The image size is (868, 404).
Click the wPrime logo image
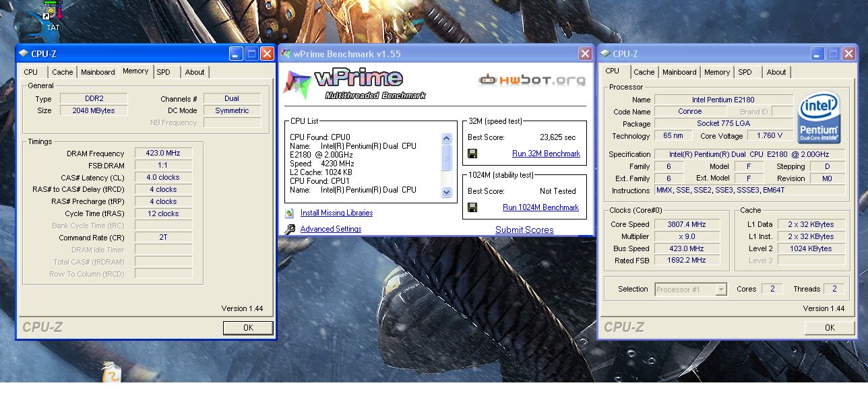(354, 83)
